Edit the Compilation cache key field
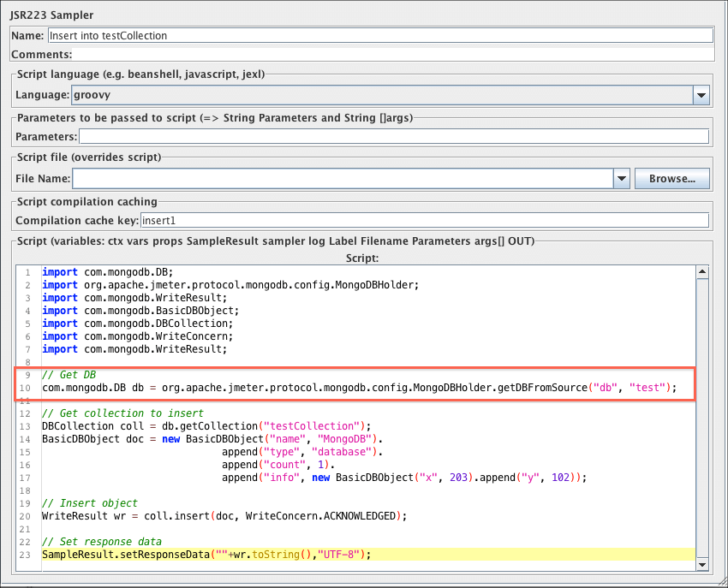This screenshot has width=728, height=588. coord(424,221)
